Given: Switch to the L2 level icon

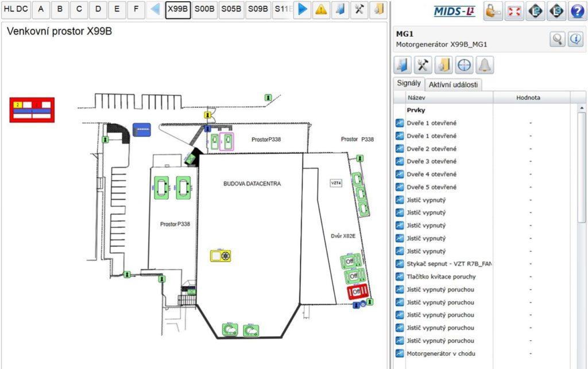Looking at the screenshot, I should (535, 10).
